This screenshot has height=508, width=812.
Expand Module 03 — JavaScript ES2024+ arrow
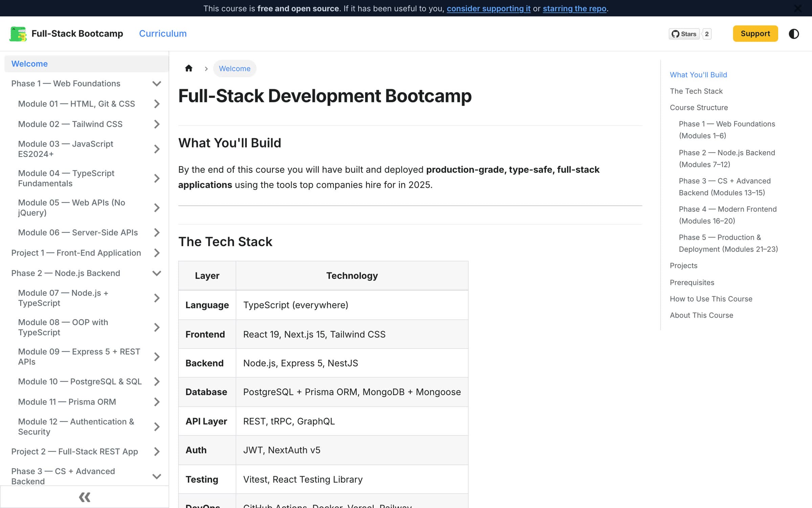157,149
